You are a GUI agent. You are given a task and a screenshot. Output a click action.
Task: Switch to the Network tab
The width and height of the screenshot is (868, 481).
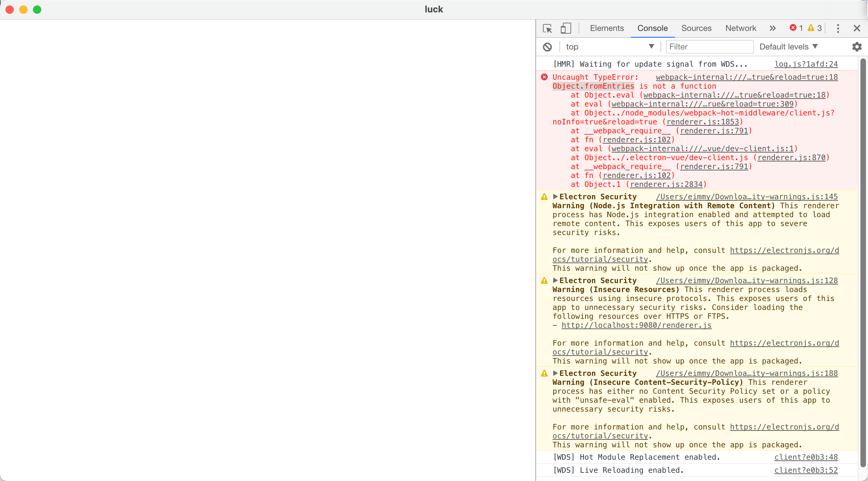click(741, 28)
